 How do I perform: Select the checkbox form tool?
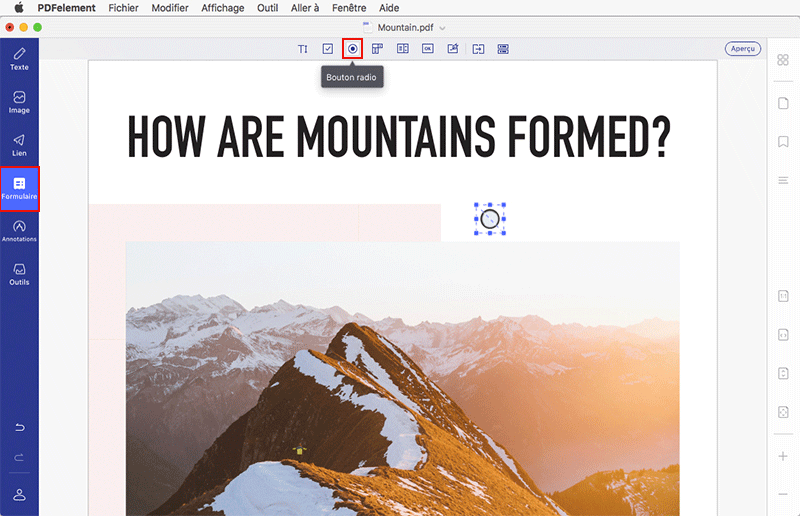[x=328, y=49]
